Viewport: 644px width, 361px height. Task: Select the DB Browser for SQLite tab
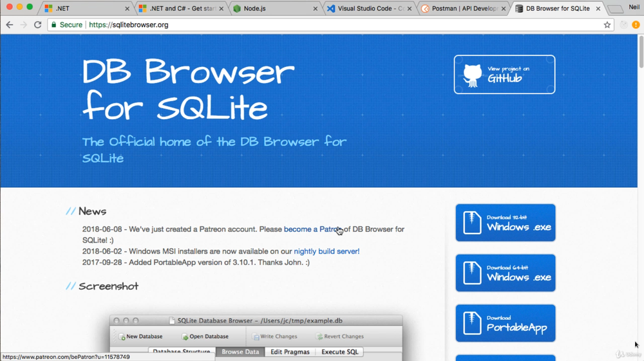pos(556,8)
